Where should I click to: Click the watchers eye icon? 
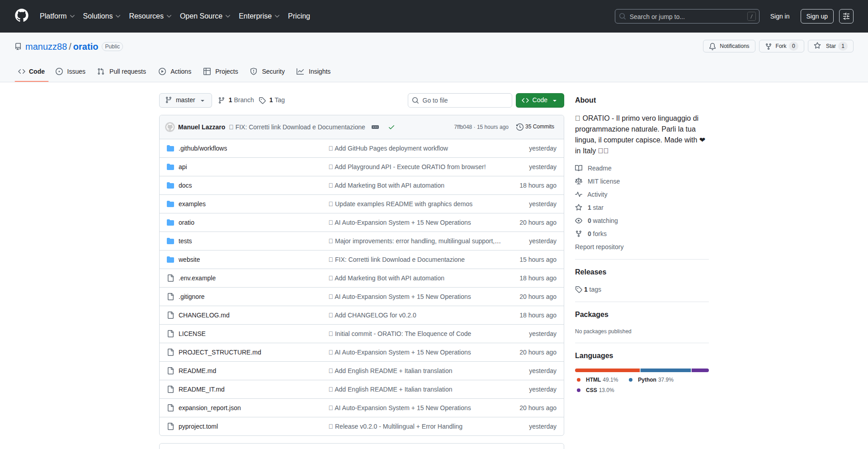pyautogui.click(x=579, y=220)
